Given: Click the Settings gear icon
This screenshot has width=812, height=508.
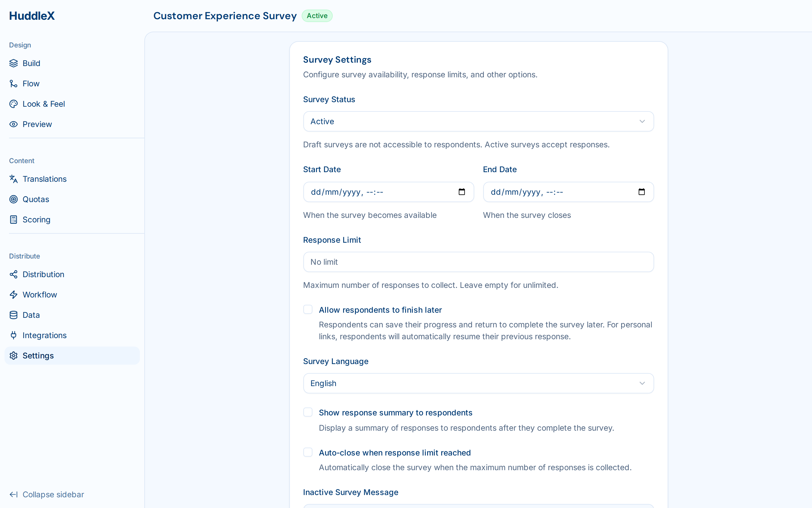Looking at the screenshot, I should click(14, 356).
